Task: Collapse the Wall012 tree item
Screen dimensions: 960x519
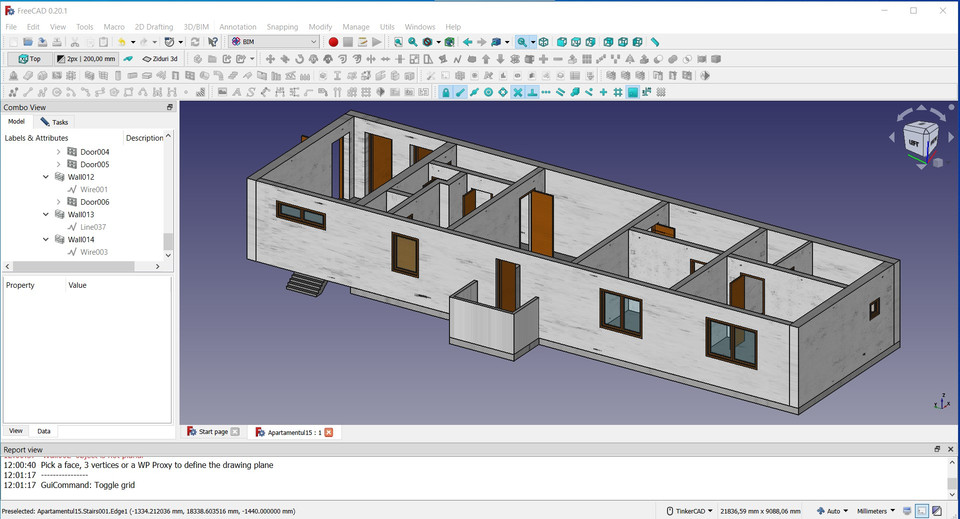Action: (46, 177)
